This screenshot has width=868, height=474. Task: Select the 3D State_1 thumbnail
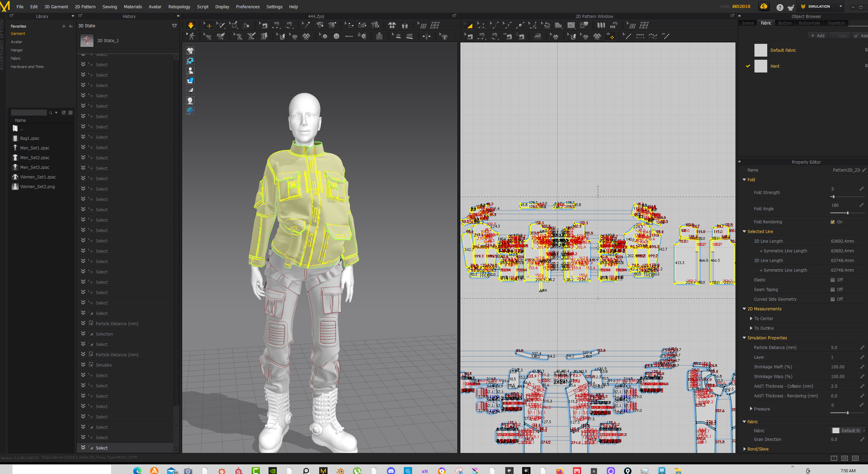tap(87, 40)
